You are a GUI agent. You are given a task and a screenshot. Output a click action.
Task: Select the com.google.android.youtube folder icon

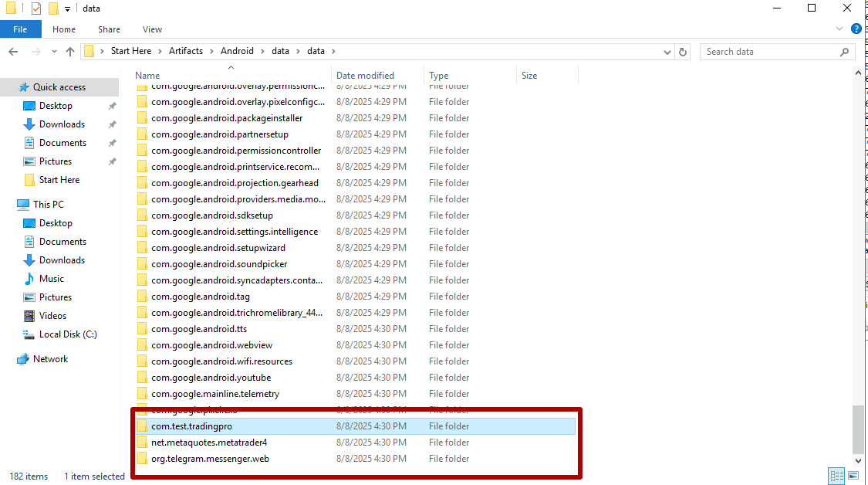(142, 378)
